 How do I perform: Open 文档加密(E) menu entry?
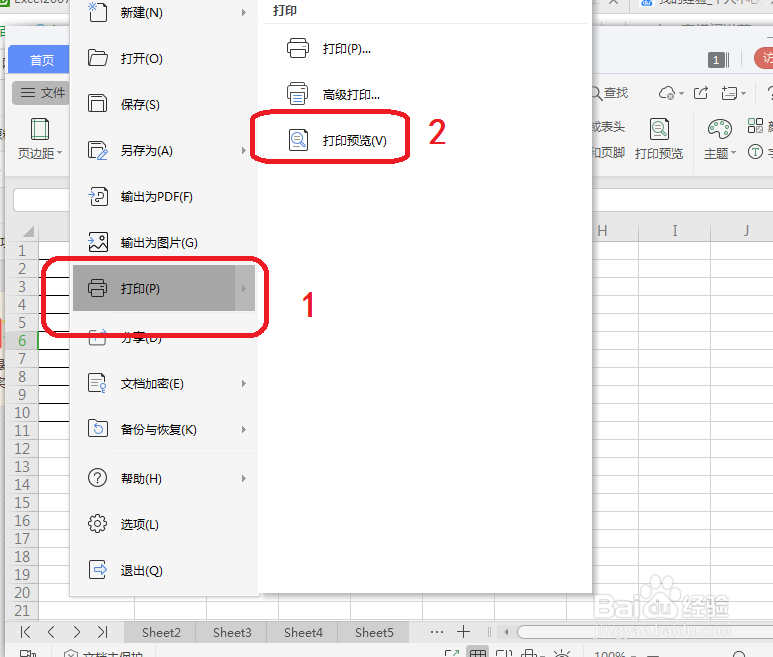tap(163, 383)
